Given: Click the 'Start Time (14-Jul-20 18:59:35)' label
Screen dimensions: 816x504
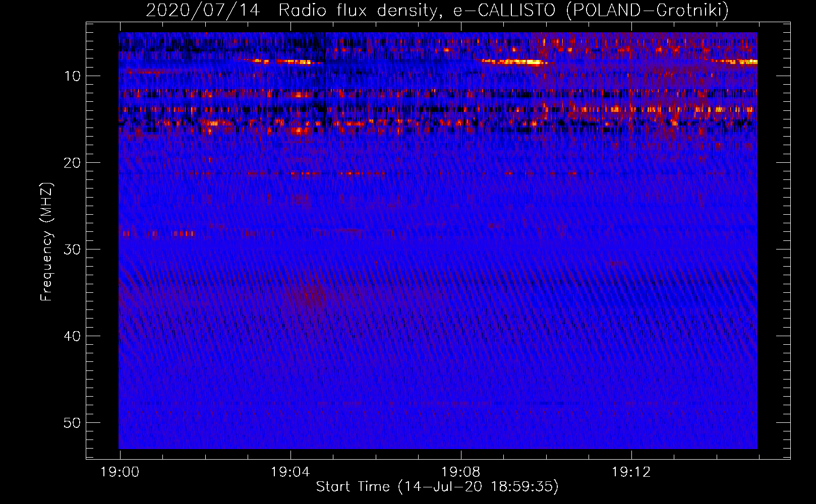Looking at the screenshot, I should 437,487.
